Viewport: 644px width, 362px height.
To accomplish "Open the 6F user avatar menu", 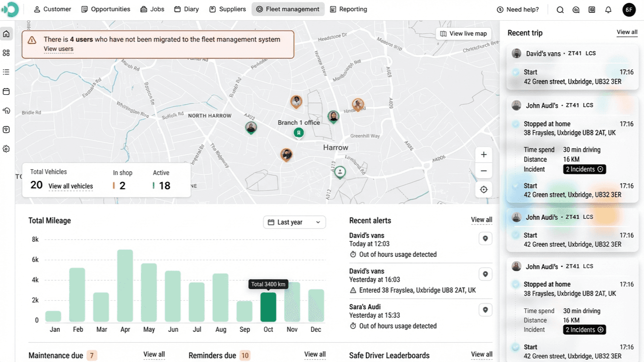I will 629,9.
